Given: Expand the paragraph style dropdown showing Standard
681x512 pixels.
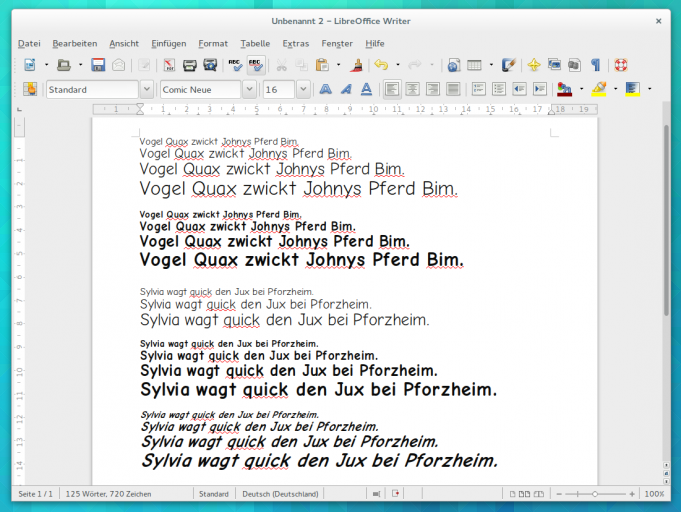Looking at the screenshot, I should tap(147, 89).
